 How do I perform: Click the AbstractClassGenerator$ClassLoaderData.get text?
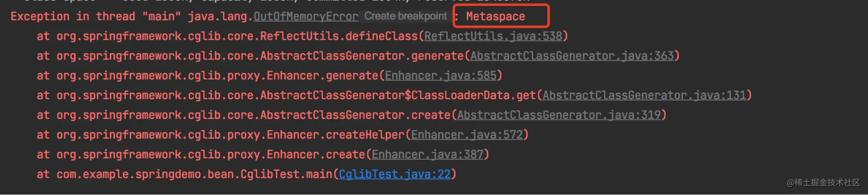(x=398, y=95)
